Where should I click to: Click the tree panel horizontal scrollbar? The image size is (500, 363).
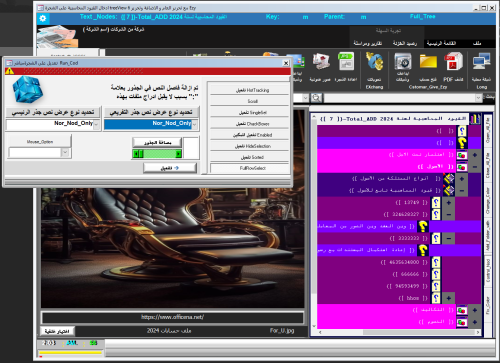point(398,332)
